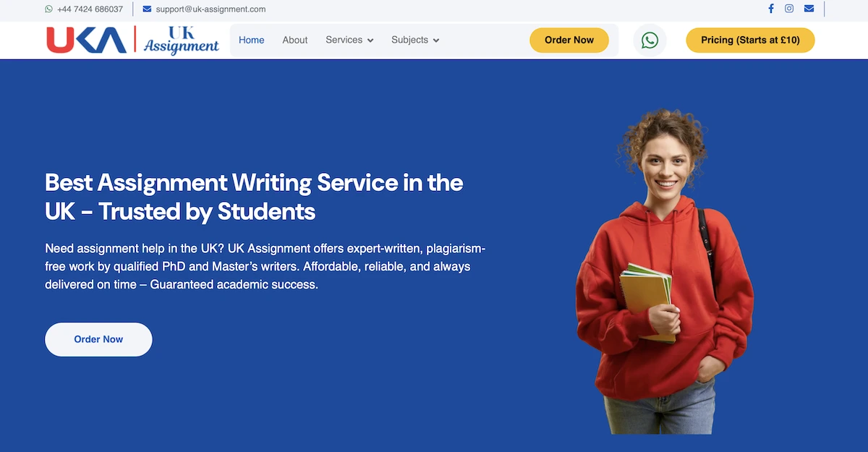Expand the Services dropdown arrow
Screen dimensions: 868x452
(370, 40)
